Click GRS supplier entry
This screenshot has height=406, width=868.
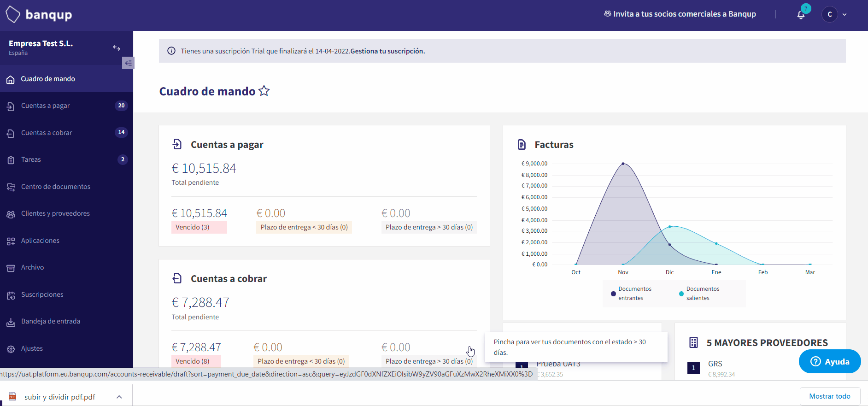(715, 364)
